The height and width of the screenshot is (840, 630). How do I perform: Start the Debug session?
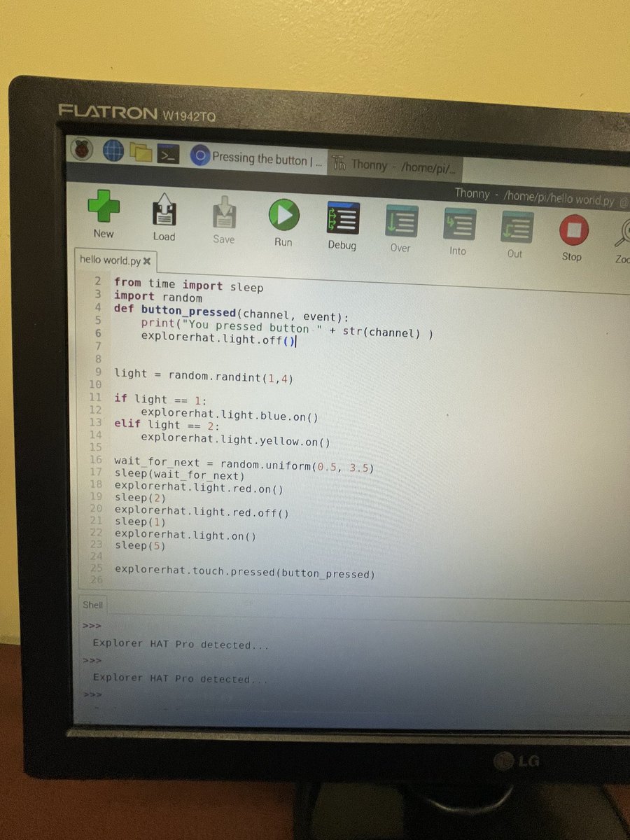point(342,219)
